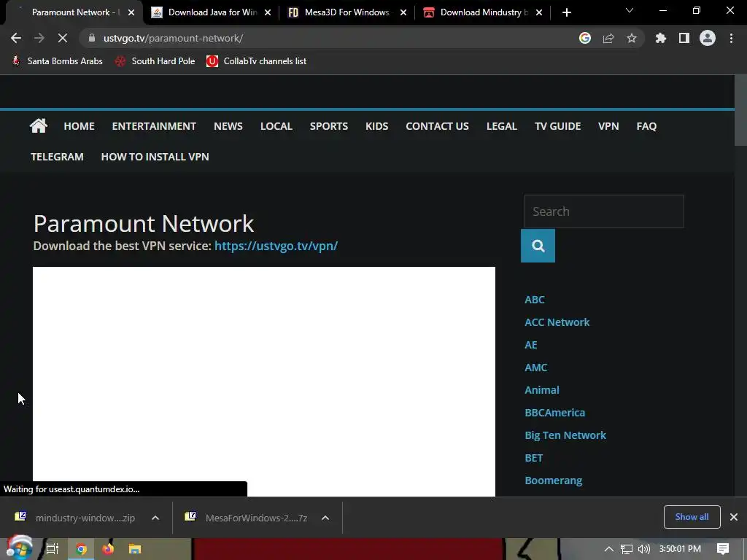
Task: Open Windows Start button
Action: [x=19, y=548]
